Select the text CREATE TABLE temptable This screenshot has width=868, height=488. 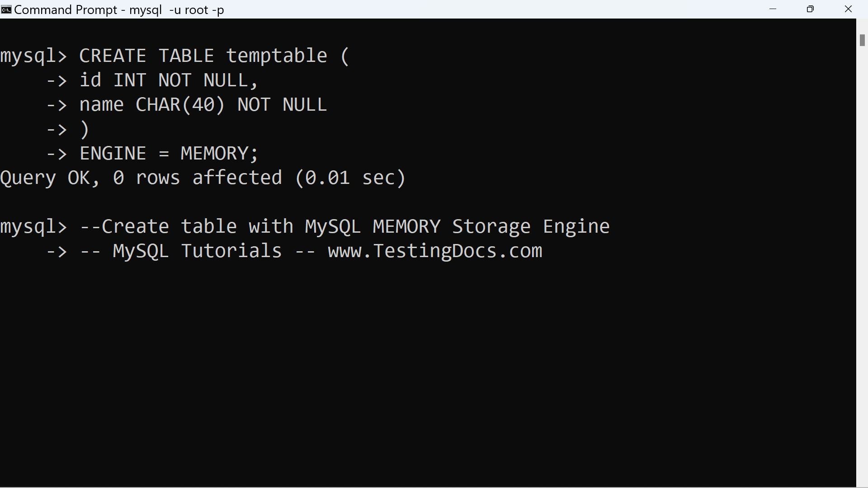tap(203, 55)
